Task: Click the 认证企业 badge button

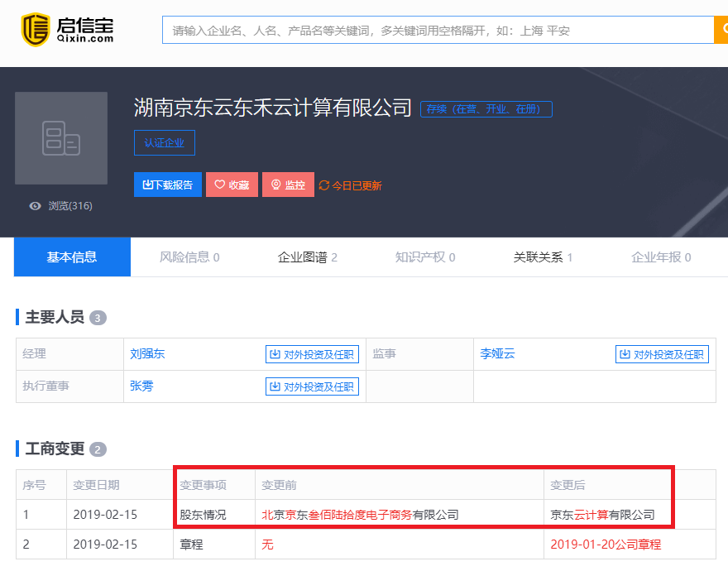Action: tap(165, 142)
